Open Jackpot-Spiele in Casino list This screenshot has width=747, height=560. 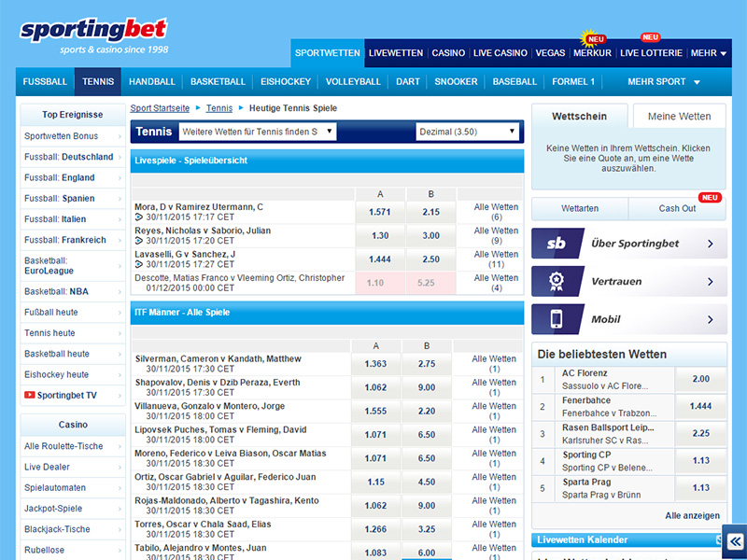(73, 509)
